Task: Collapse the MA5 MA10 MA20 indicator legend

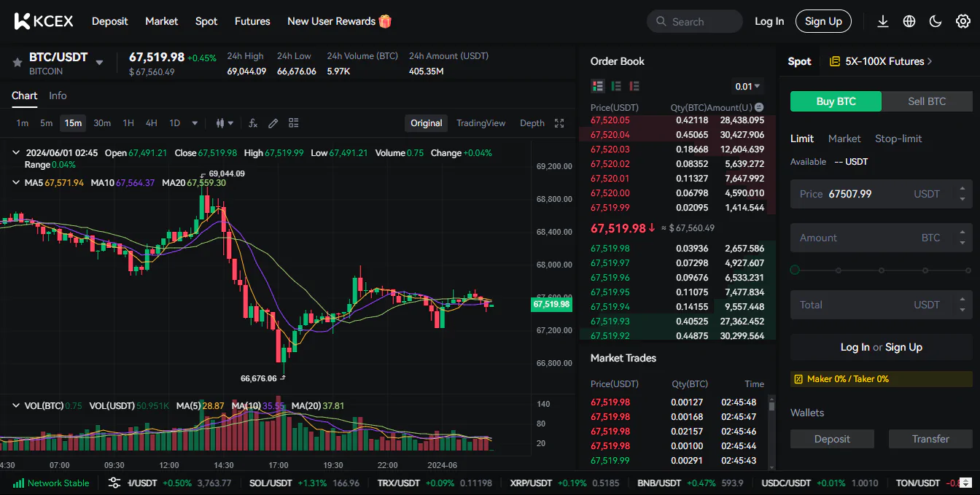Action: [17, 183]
